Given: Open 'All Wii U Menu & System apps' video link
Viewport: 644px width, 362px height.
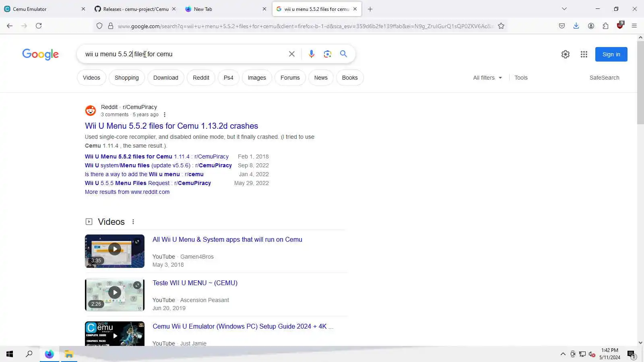Looking at the screenshot, I should (x=227, y=239).
